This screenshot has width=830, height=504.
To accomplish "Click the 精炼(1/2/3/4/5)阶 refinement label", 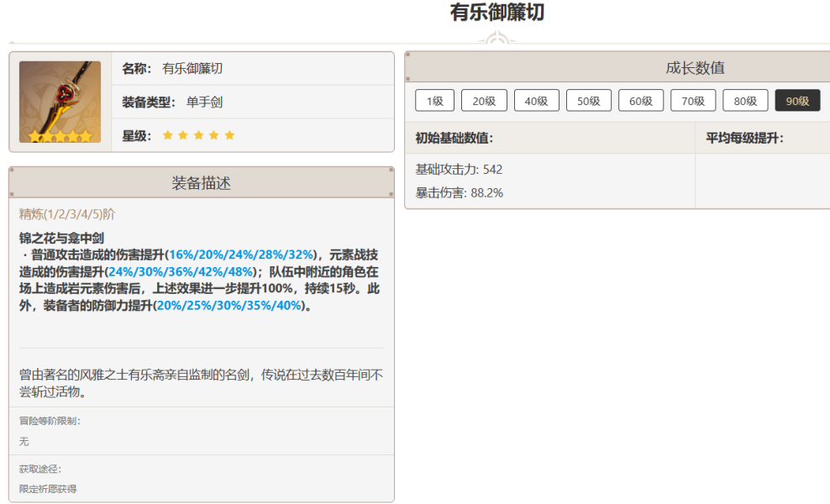I will pos(67,214).
